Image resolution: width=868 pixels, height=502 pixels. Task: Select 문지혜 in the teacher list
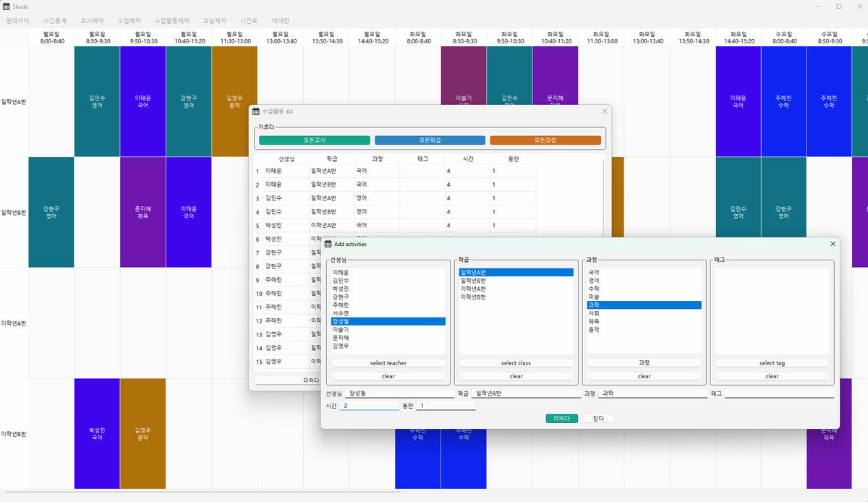click(388, 338)
